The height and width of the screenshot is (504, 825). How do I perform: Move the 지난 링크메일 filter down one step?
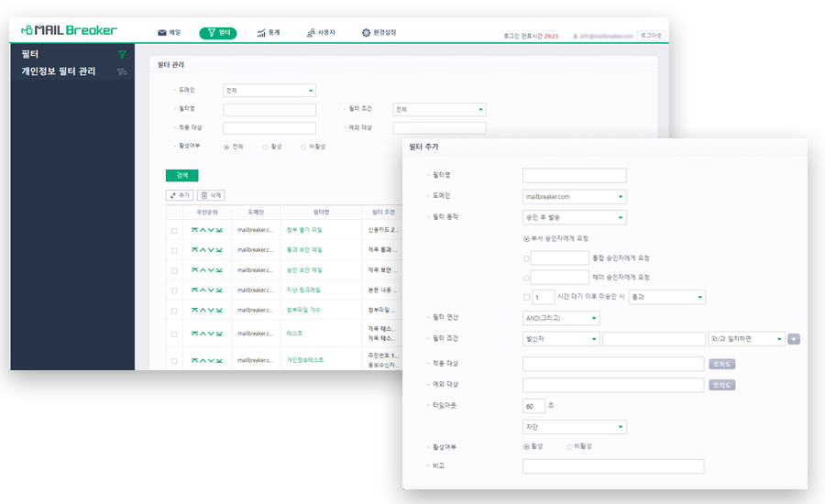pos(211,290)
